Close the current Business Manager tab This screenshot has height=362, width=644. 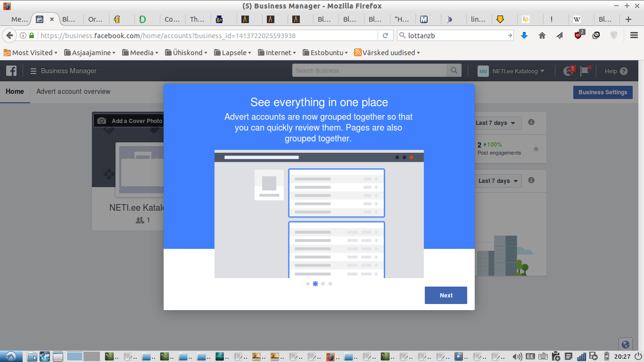(52, 19)
